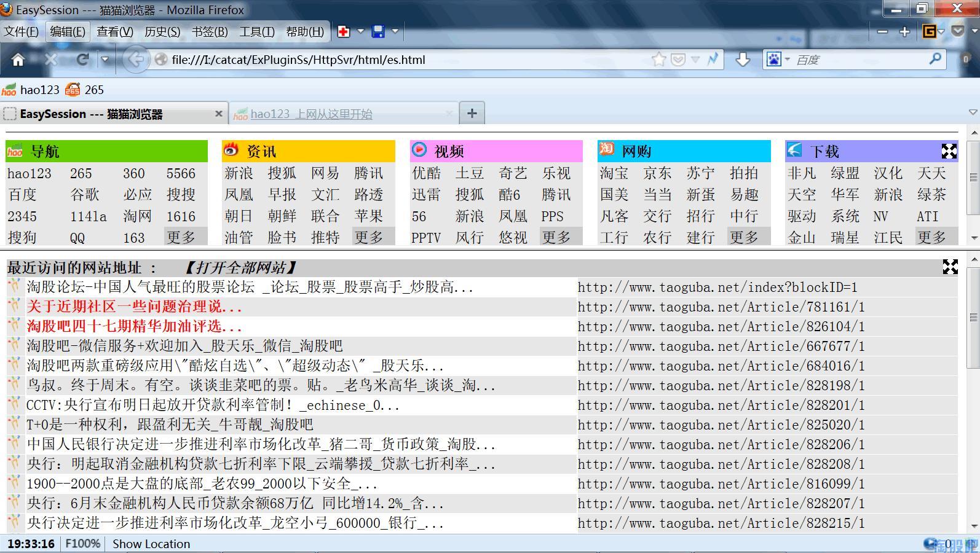Click the blue floppy save session icon
The width and height of the screenshot is (980, 553).
click(378, 31)
